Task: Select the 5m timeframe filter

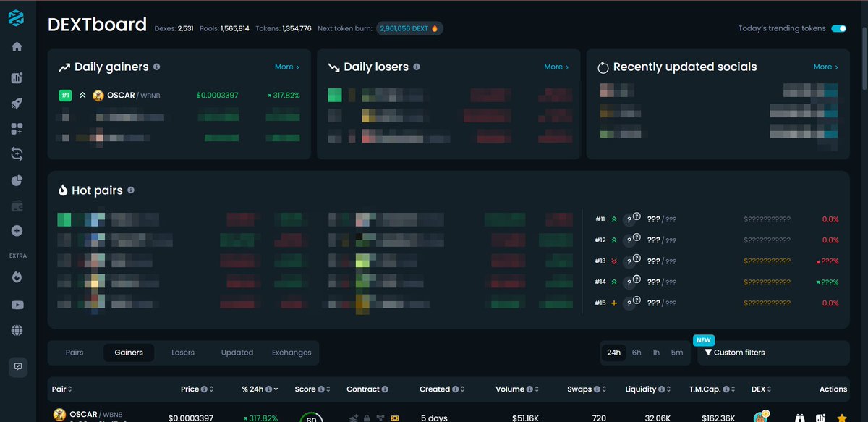Action: 676,353
